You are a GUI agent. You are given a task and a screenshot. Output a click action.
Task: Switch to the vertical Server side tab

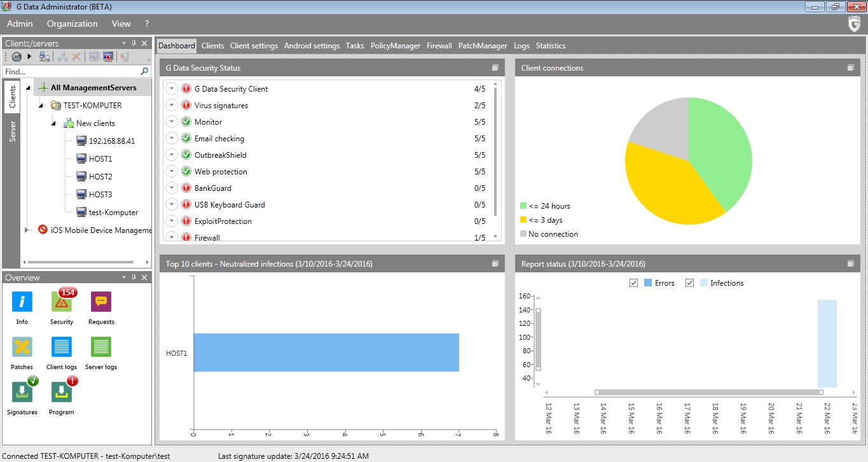12,130
